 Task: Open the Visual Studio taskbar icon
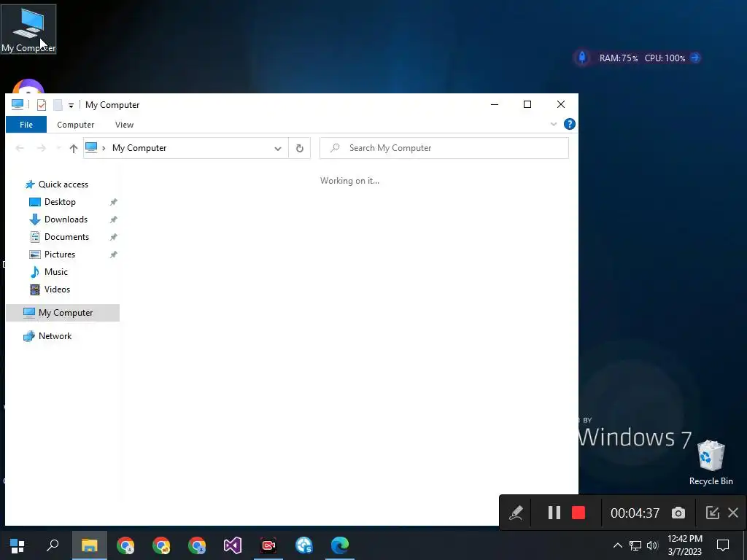[233, 545]
